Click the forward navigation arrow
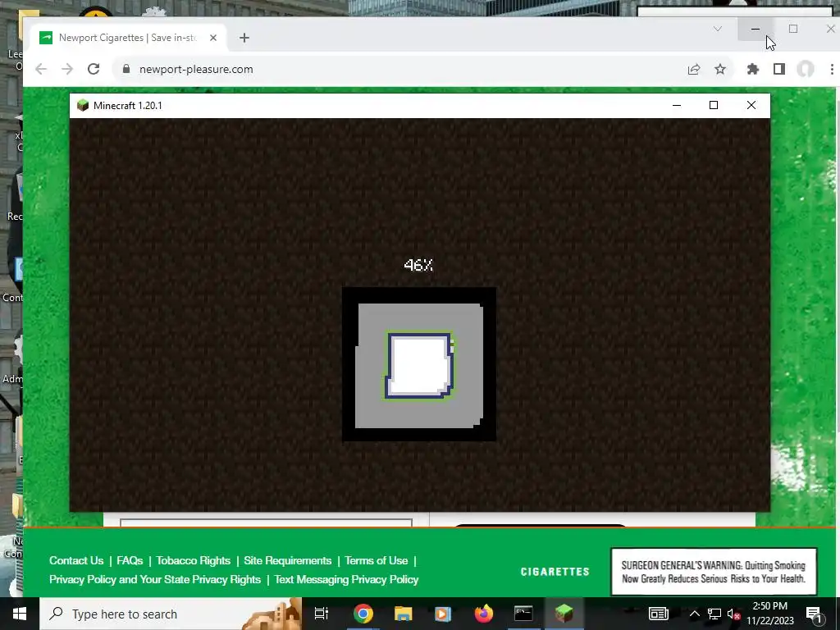The height and width of the screenshot is (630, 840). point(67,69)
